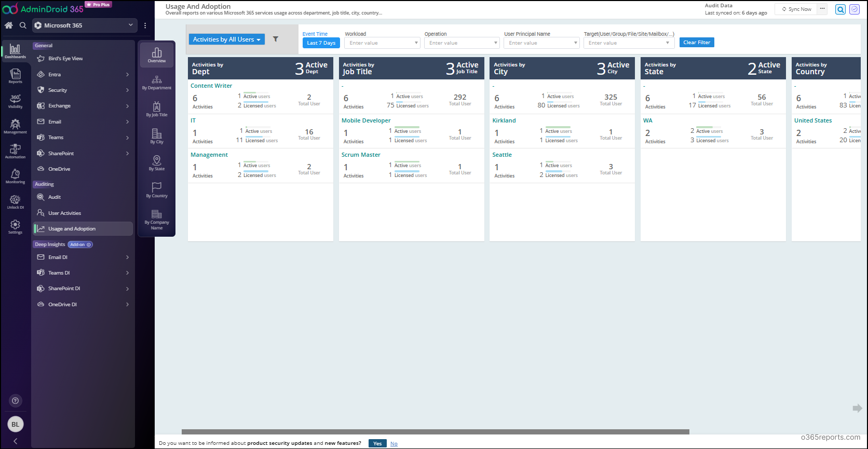Open the Unlock DI icon

click(x=15, y=201)
